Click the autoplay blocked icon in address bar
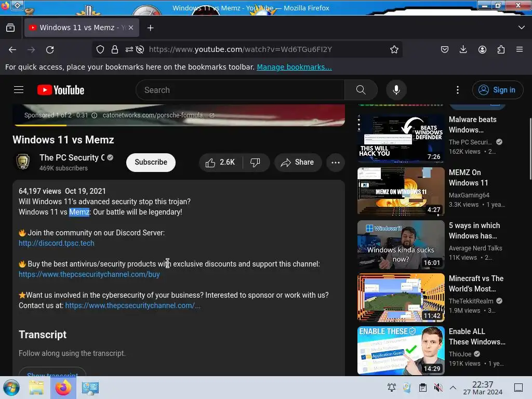Viewport: 532px width, 399px height. (140, 49)
